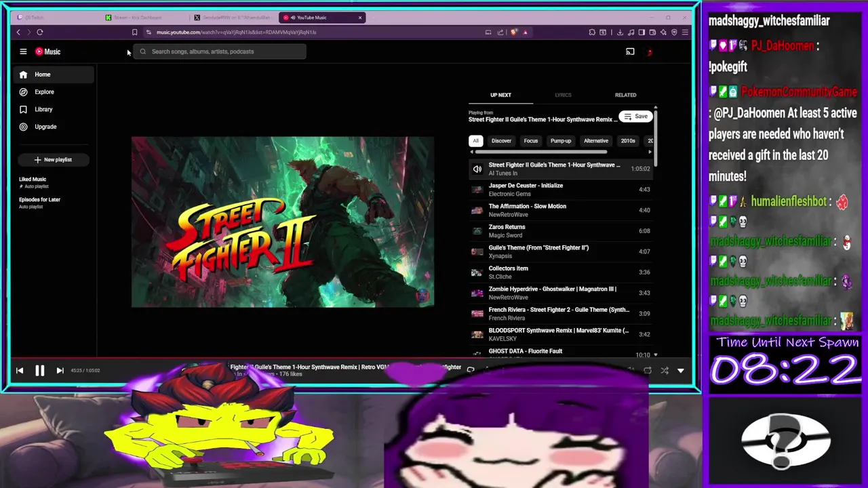Click the Street Fighter II album artwork
The image size is (868, 488).
pyautogui.click(x=283, y=222)
